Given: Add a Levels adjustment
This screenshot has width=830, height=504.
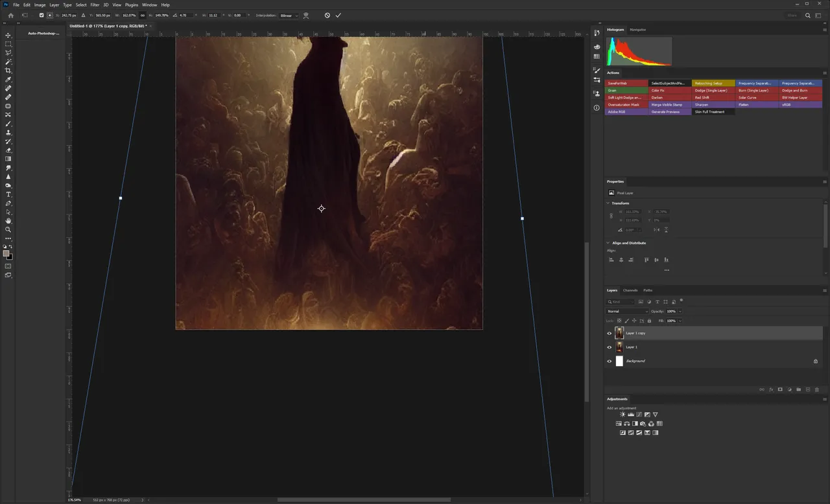Looking at the screenshot, I should [631, 415].
